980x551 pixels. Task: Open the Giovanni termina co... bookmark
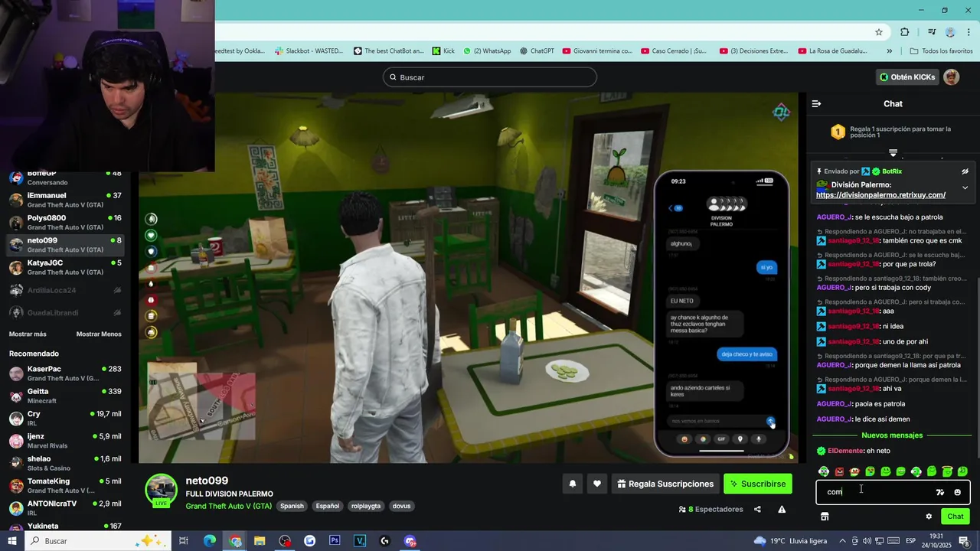[597, 51]
